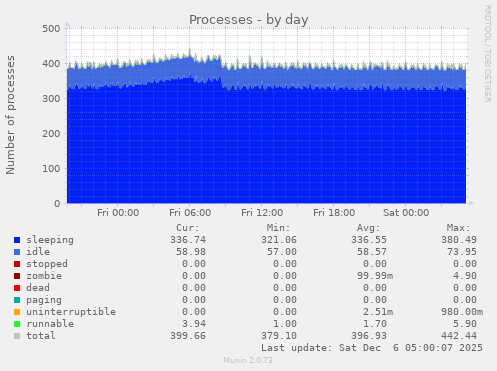Click the 'Avg:' column header
The width and height of the screenshot is (497, 371).
(x=368, y=228)
